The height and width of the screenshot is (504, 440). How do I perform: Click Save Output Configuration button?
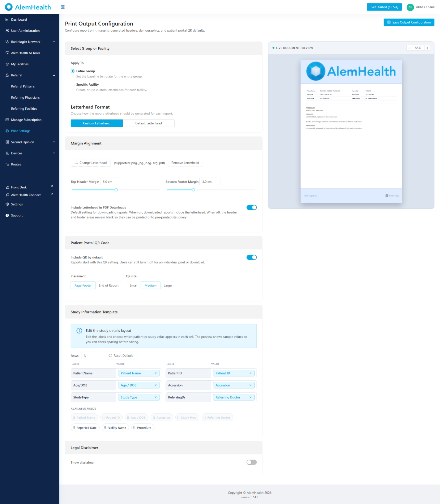[409, 22]
